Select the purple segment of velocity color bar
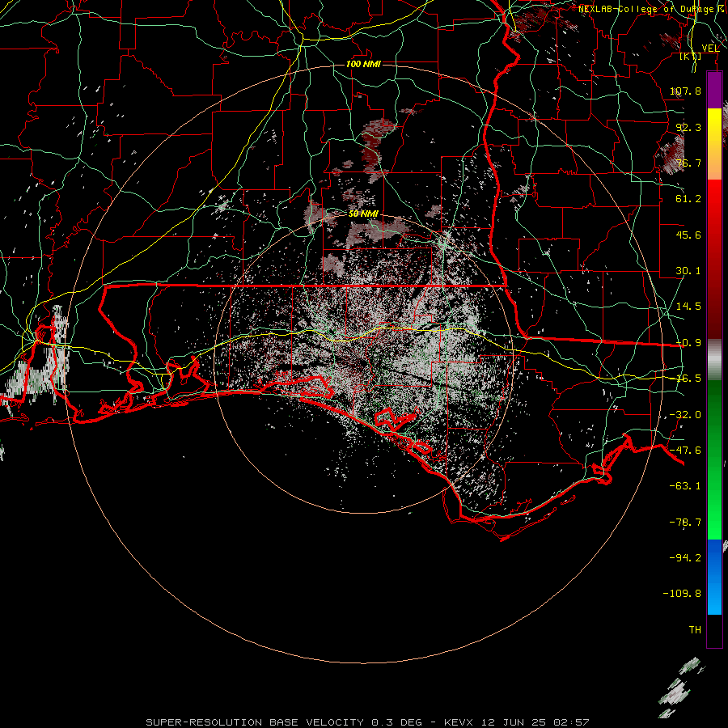 tap(714, 91)
